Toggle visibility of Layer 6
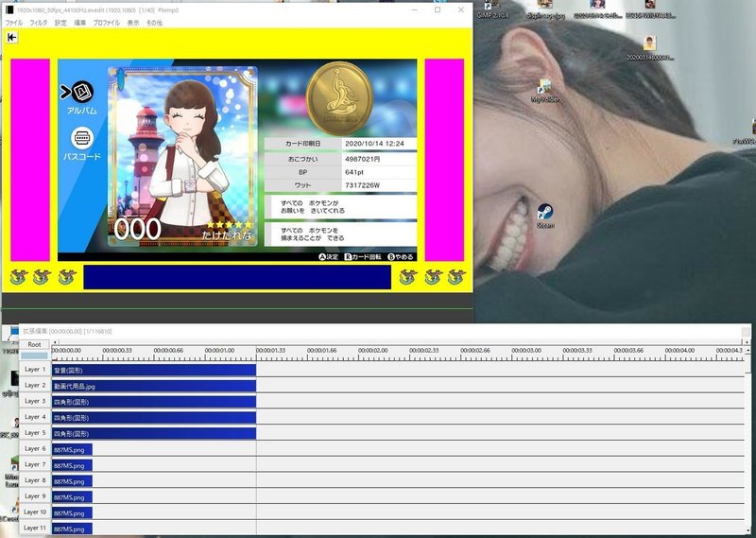 pos(35,449)
